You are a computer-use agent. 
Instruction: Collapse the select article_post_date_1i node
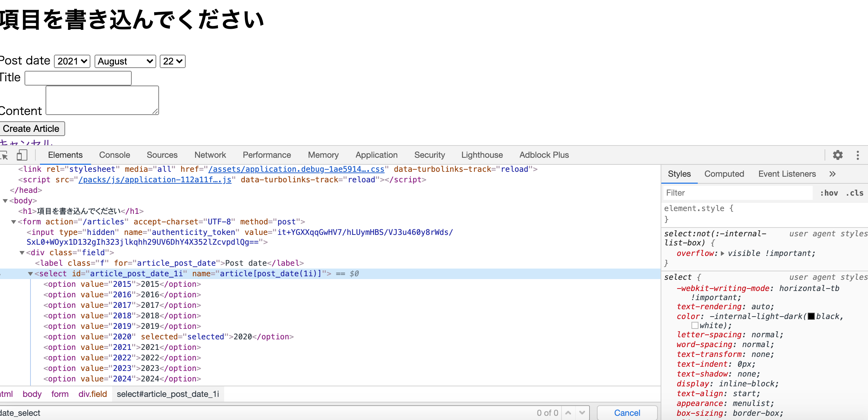tap(30, 274)
